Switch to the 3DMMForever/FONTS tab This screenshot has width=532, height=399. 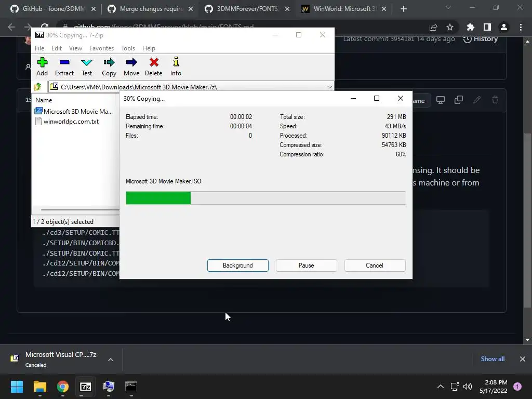(248, 9)
